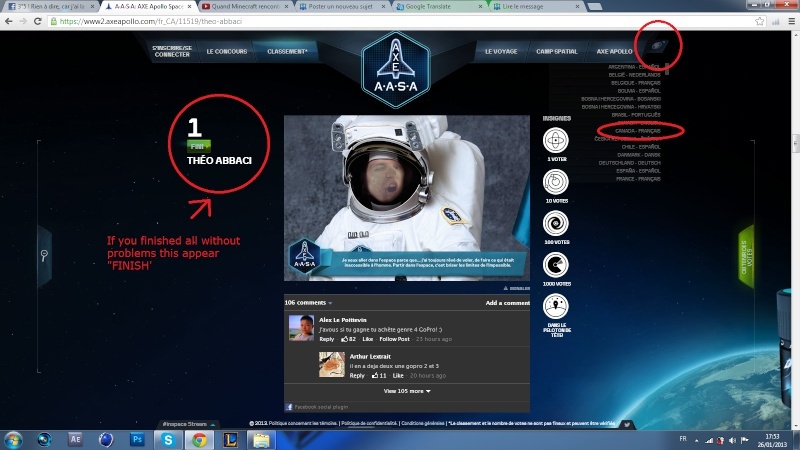This screenshot has width=800, height=450.
Task: Open Camp Spatial menu item
Action: 557,52
